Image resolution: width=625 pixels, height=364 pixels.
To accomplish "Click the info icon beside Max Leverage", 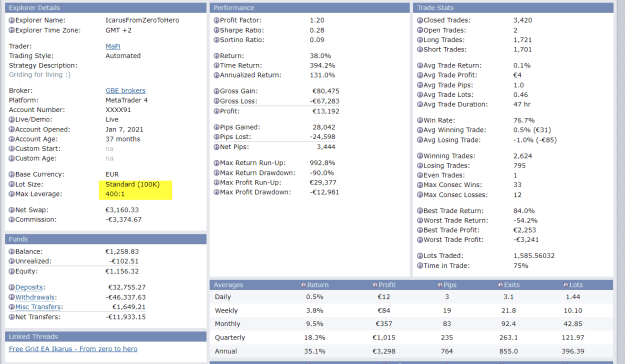I will click(12, 194).
